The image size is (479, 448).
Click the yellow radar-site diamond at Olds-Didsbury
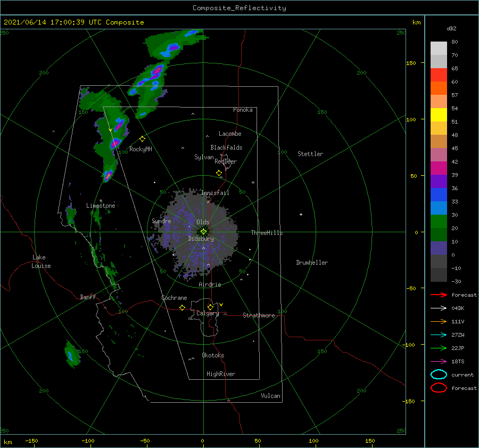pos(203,232)
